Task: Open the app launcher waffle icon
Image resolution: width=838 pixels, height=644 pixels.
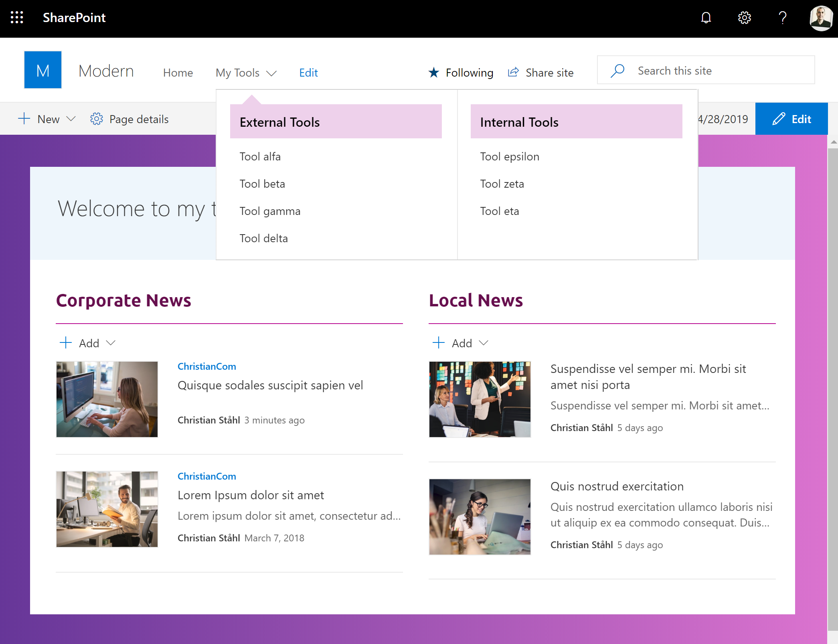Action: point(17,18)
